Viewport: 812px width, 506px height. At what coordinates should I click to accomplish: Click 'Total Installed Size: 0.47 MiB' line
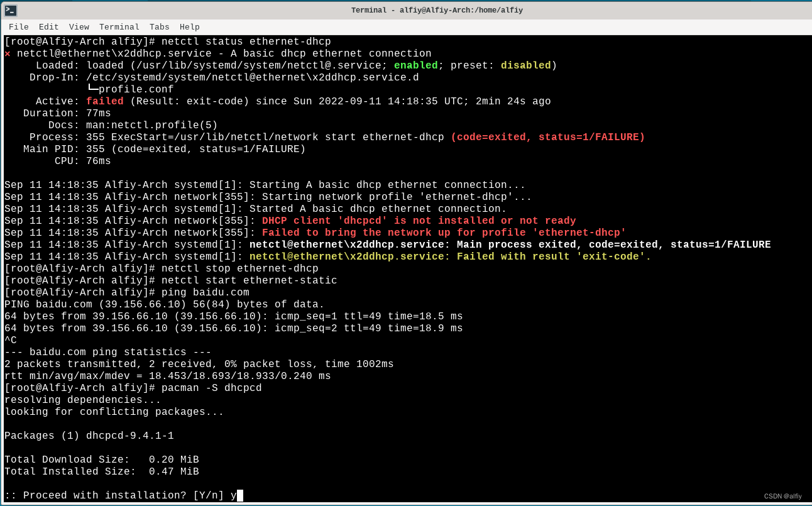(101, 471)
